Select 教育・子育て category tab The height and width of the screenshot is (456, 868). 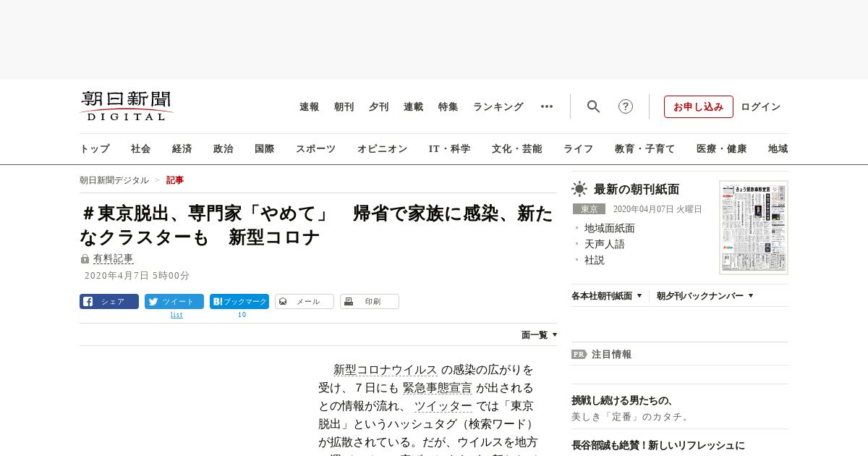click(645, 148)
